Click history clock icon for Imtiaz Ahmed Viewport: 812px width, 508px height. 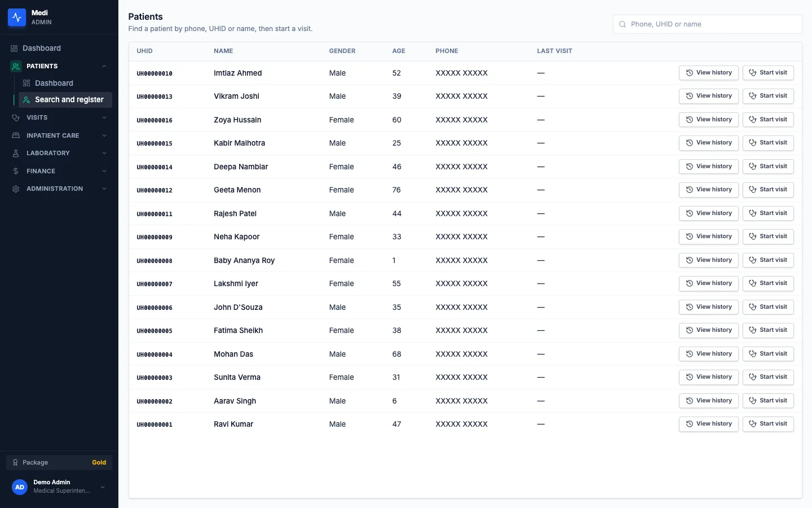pyautogui.click(x=689, y=73)
